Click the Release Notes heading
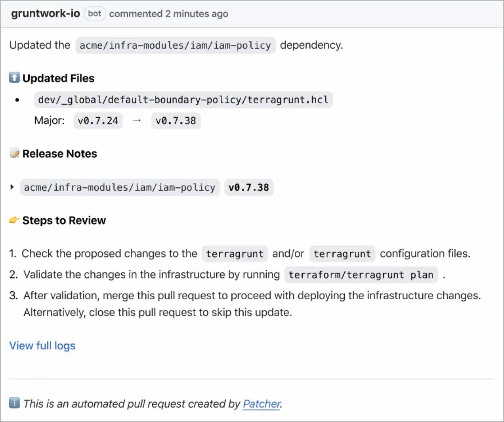 (59, 153)
